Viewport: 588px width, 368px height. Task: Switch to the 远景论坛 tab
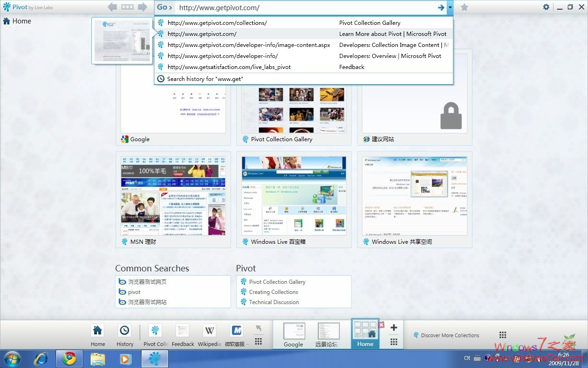point(328,335)
